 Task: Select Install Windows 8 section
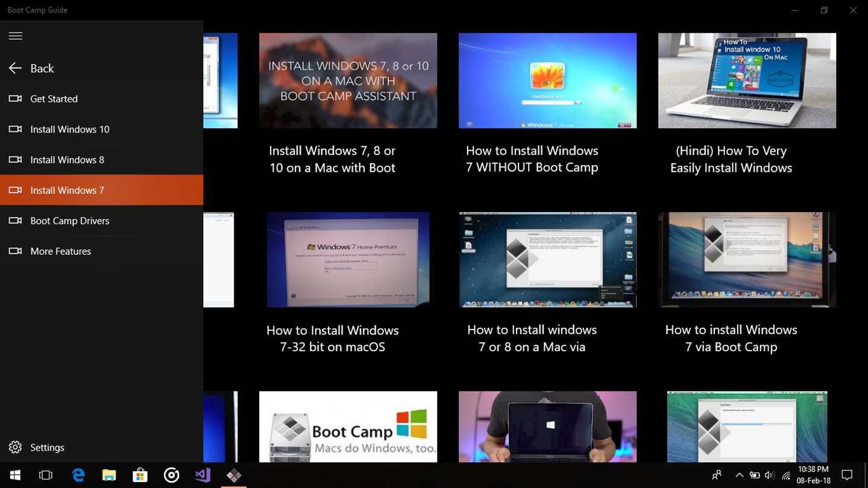pyautogui.click(x=101, y=160)
